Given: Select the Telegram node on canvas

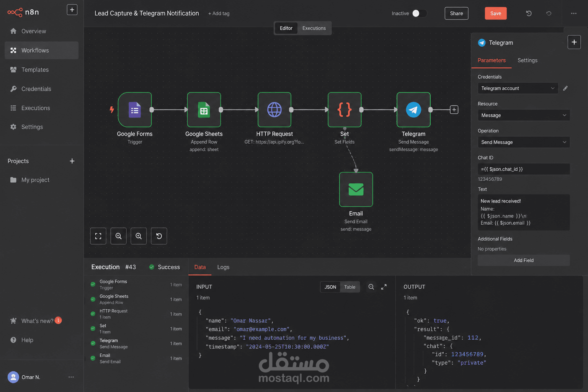Looking at the screenshot, I should [x=413, y=109].
